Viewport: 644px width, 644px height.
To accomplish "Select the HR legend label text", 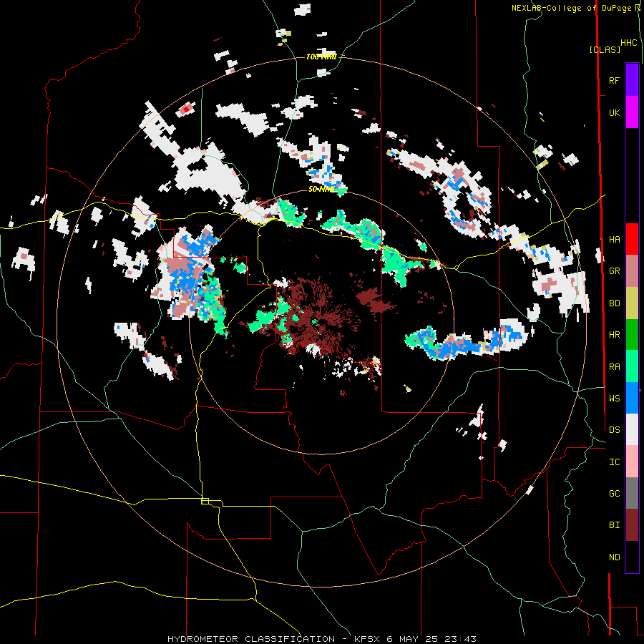I will (614, 335).
